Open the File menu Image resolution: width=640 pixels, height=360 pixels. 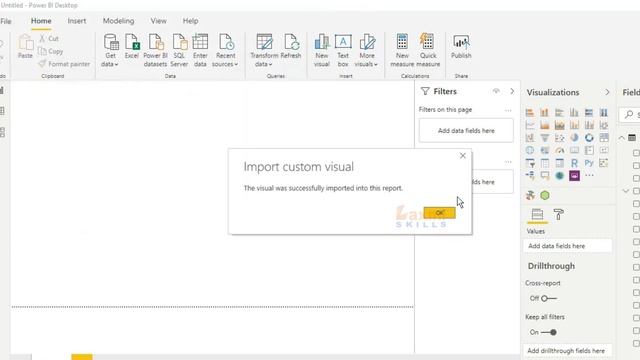(6, 21)
